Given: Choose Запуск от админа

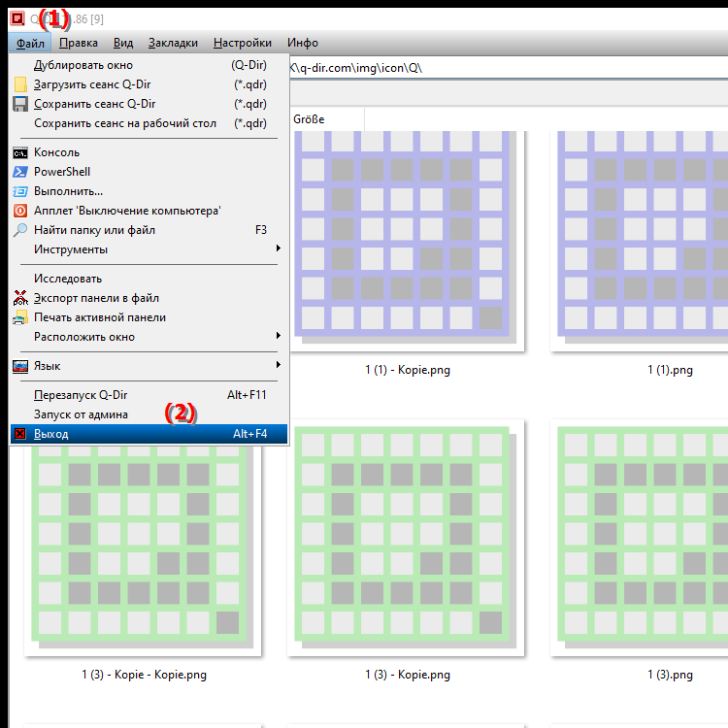Looking at the screenshot, I should pyautogui.click(x=149, y=414).
